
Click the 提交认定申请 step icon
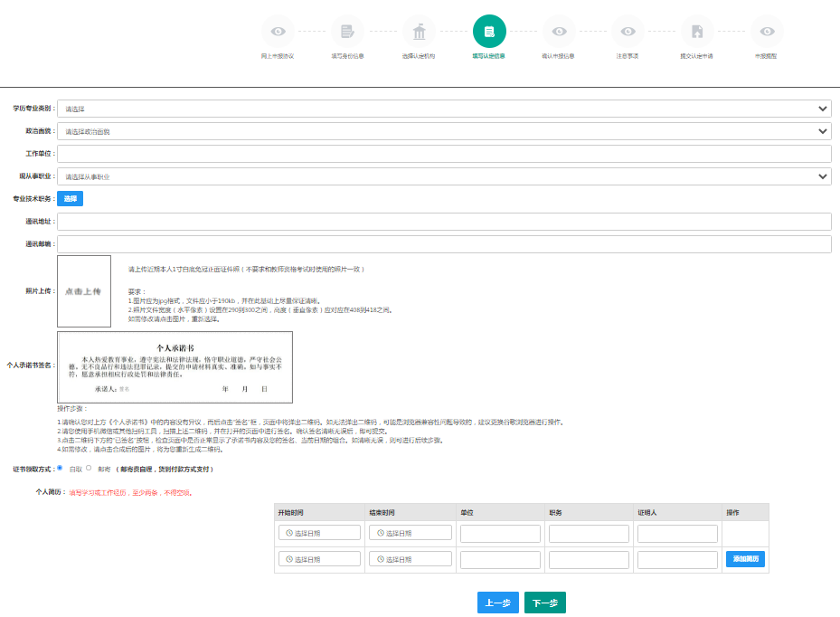pos(697,32)
